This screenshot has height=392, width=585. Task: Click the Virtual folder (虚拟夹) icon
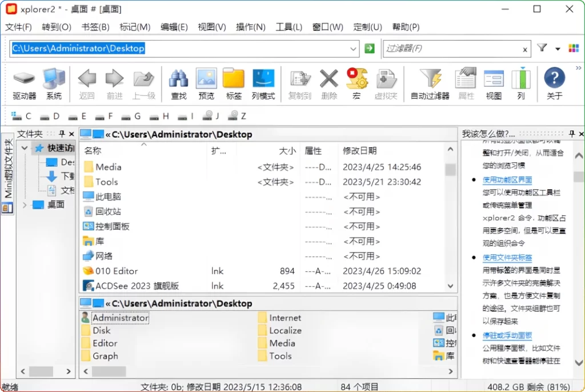point(386,84)
